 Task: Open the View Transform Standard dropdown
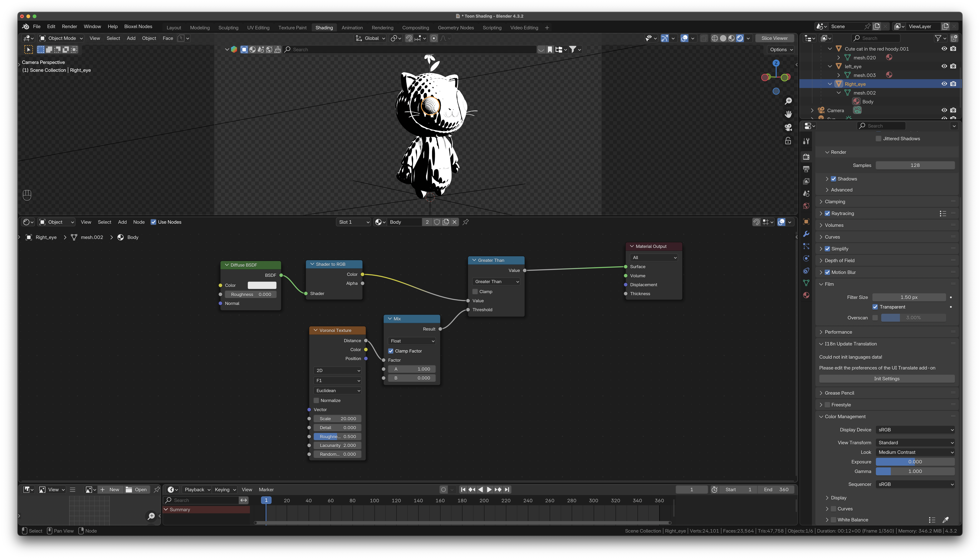click(915, 443)
